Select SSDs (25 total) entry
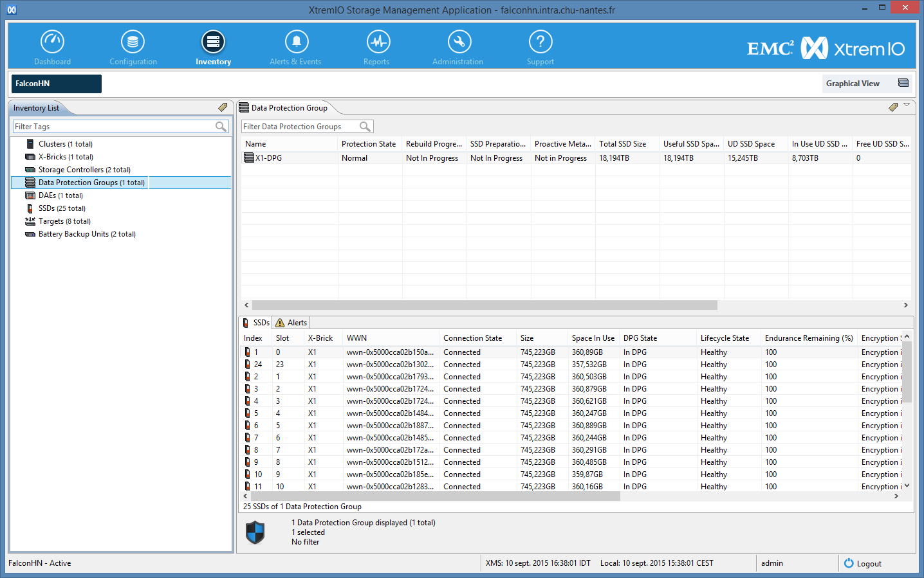Viewport: 924px width, 578px height. tap(62, 208)
